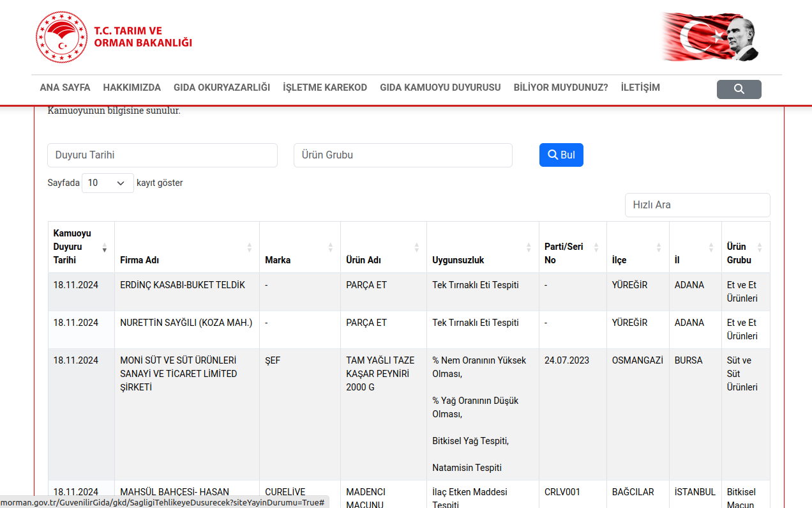Sort table by İlçe column

637,247
